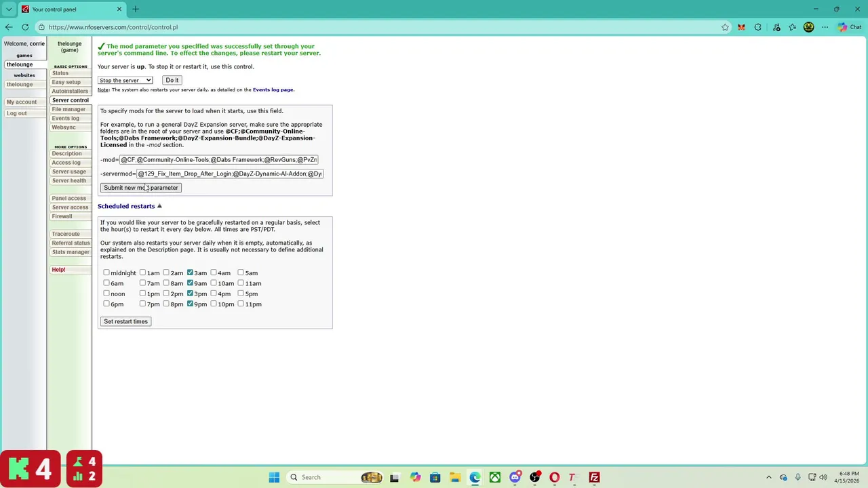Open the Xbox app in taskbar
Screen dimensions: 868x488
[495, 477]
